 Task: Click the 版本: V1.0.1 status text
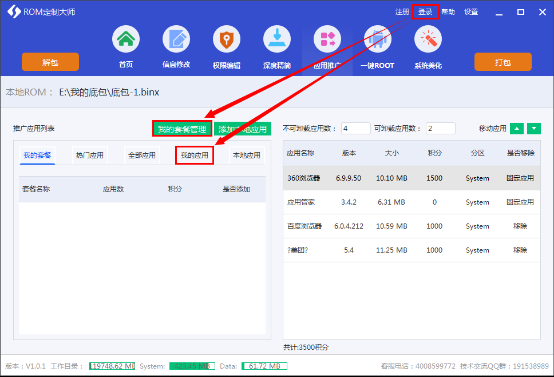point(25,366)
